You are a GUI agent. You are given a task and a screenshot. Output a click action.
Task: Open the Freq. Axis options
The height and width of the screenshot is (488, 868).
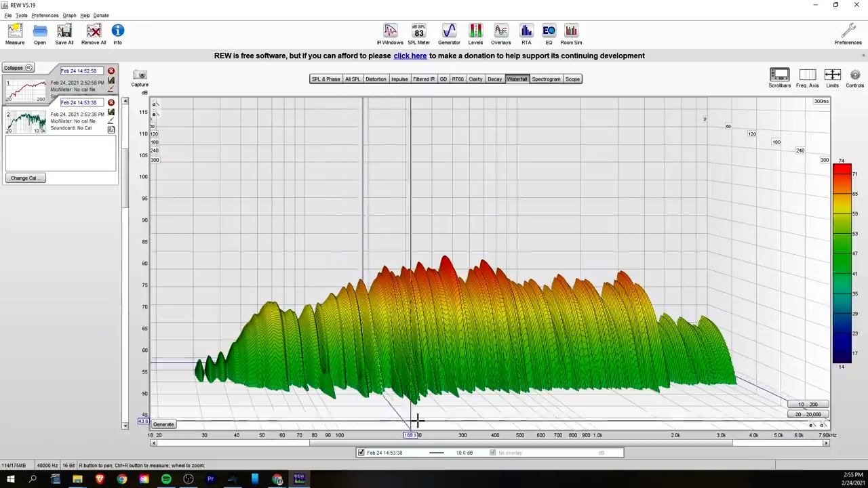pyautogui.click(x=807, y=76)
